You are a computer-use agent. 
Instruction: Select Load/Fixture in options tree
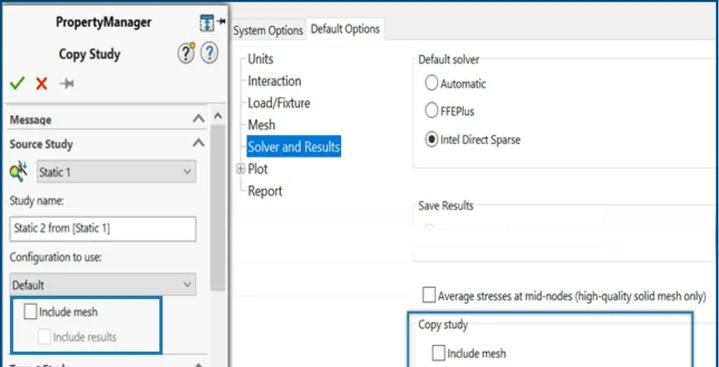point(279,103)
